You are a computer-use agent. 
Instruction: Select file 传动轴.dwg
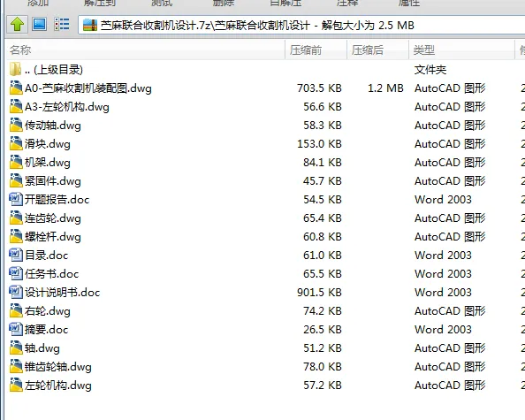(52, 126)
